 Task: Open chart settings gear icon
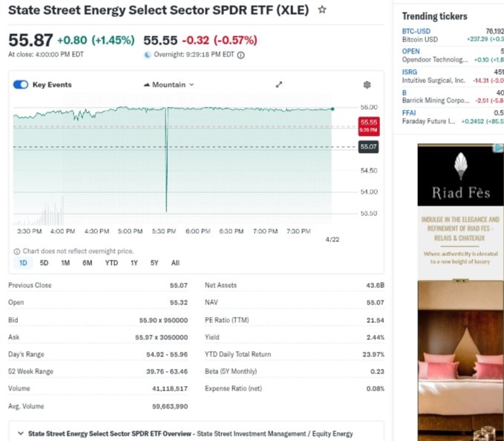pyautogui.click(x=367, y=85)
